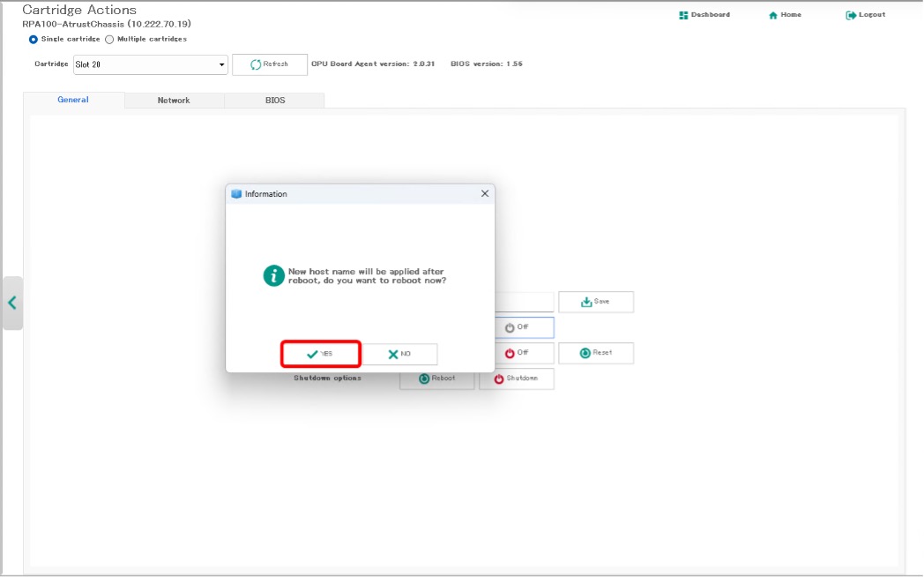Image resolution: width=924 pixels, height=577 pixels.
Task: Go to Home via the house icon
Action: click(x=785, y=15)
